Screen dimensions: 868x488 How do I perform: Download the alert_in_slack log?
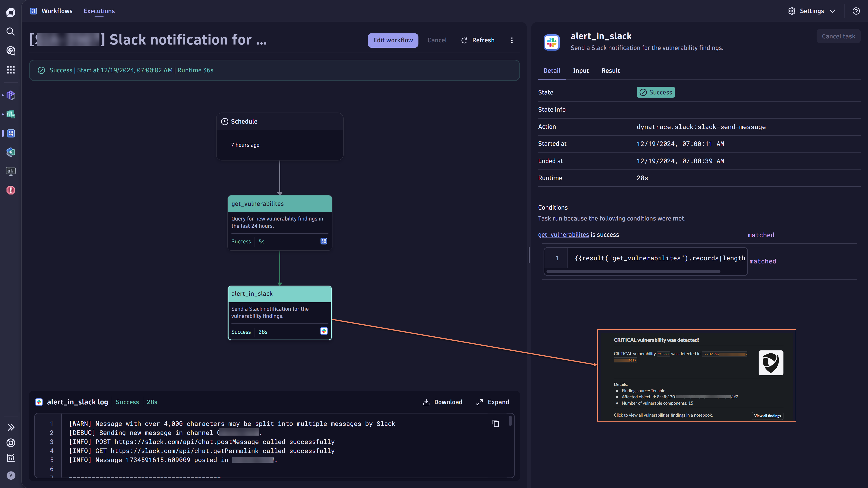(x=442, y=402)
